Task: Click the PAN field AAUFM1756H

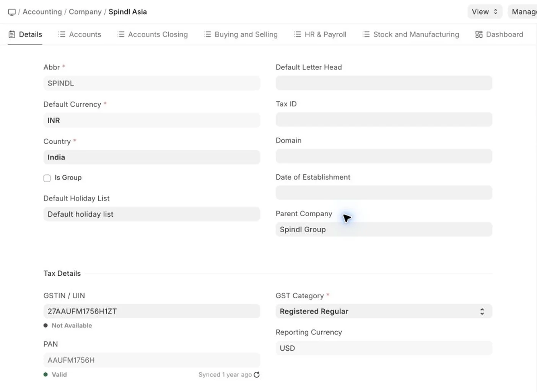Action: [152, 360]
